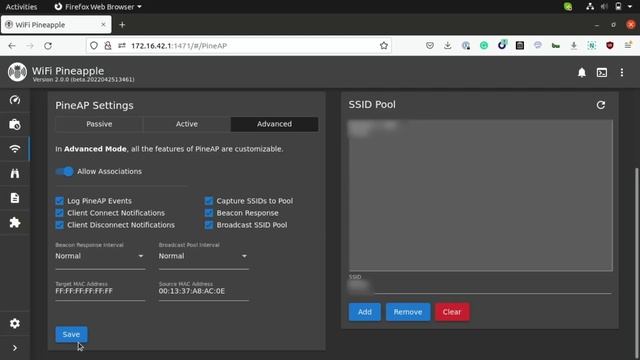The height and width of the screenshot is (360, 640).
Task: Bookmark this page with the star icon
Action: (x=384, y=46)
